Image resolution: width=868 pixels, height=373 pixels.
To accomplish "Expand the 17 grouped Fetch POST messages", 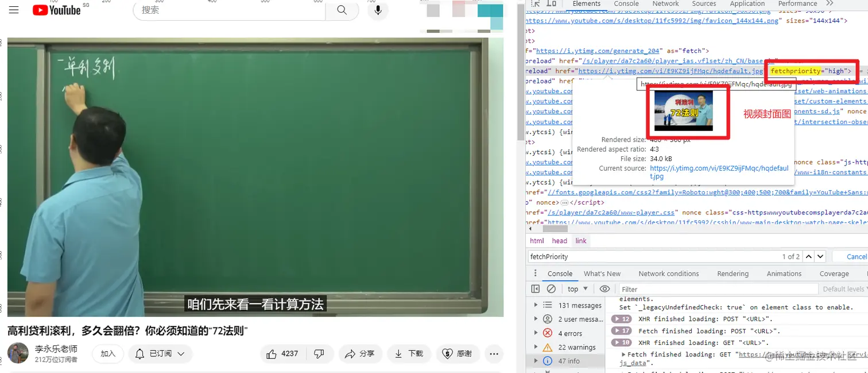I will click(622, 331).
